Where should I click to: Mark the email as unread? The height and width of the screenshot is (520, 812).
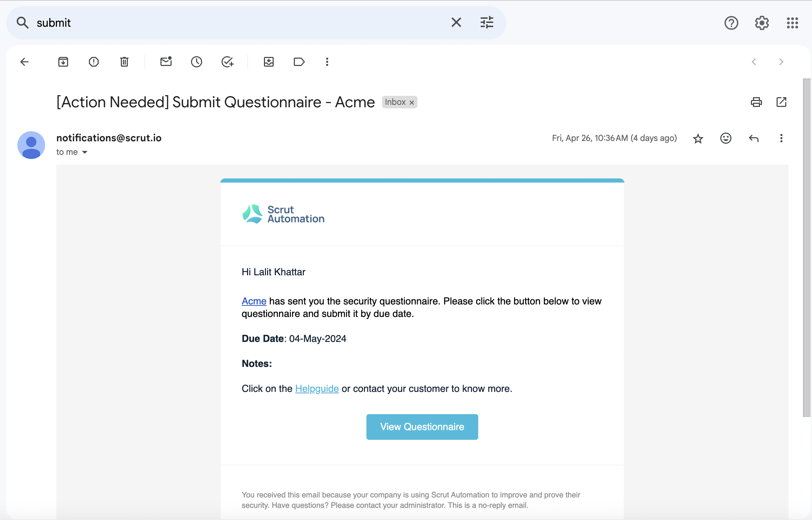166,62
